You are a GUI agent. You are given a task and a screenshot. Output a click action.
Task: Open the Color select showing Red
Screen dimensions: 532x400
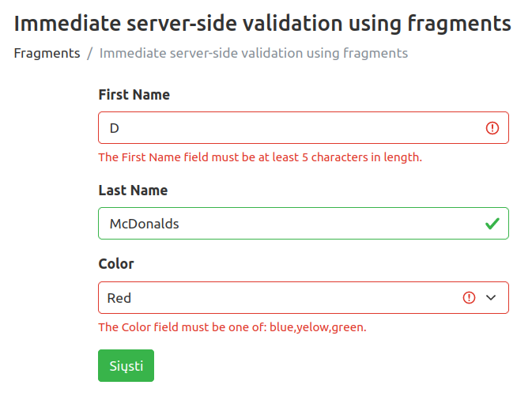(277, 298)
